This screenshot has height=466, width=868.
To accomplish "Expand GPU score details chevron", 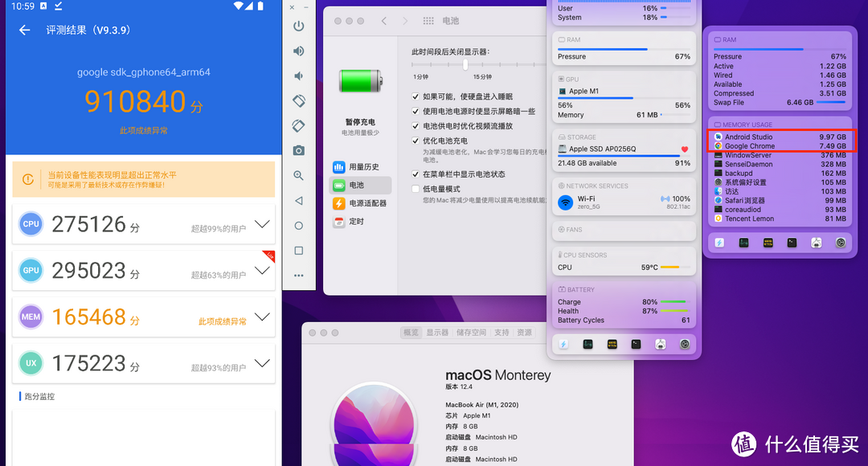I will coord(262,271).
